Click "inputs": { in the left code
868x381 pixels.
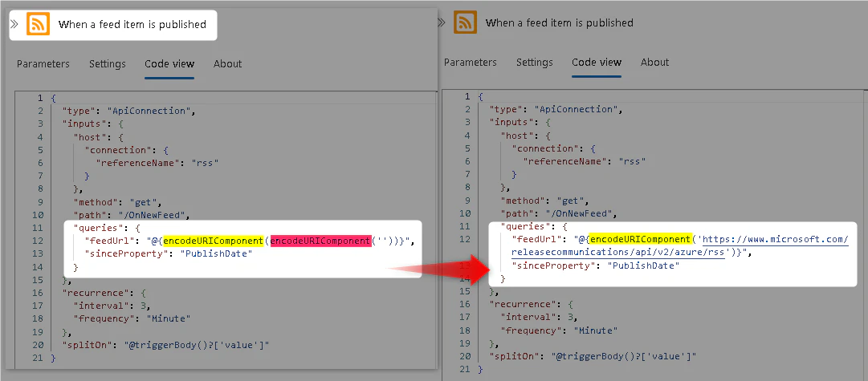(92, 124)
